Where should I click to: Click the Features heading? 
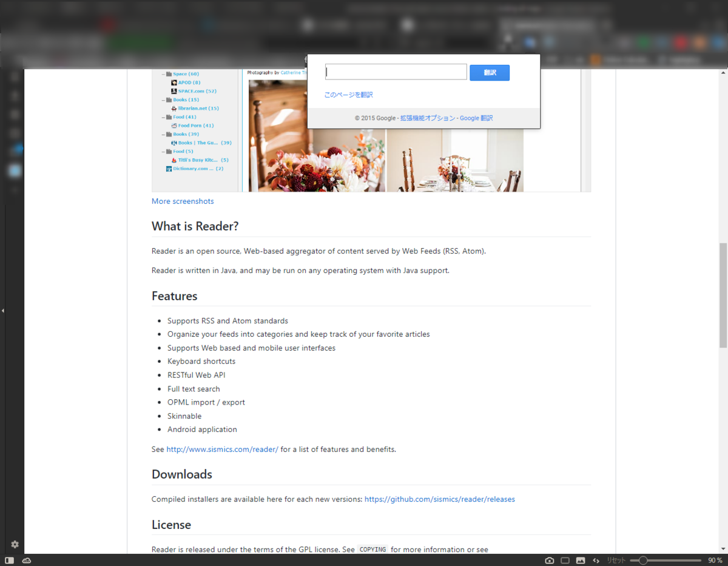[175, 296]
